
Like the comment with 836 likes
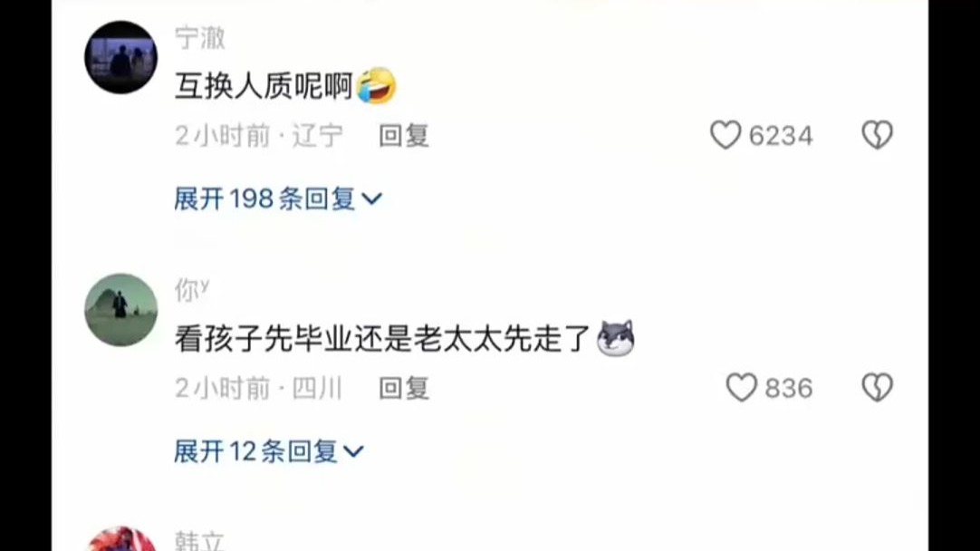tap(741, 388)
